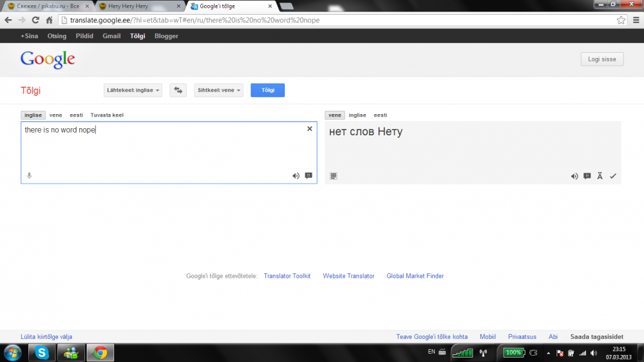
Task: Click Saada tagasisidet feedback link
Action: pos(596,337)
